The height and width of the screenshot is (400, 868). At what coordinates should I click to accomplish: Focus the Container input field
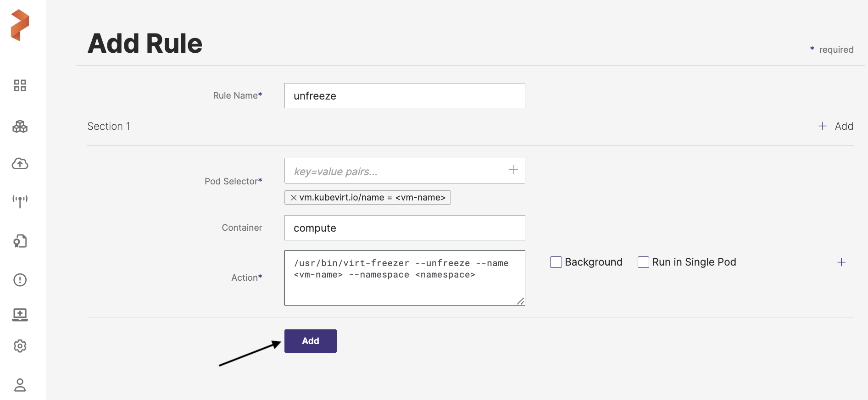click(404, 228)
